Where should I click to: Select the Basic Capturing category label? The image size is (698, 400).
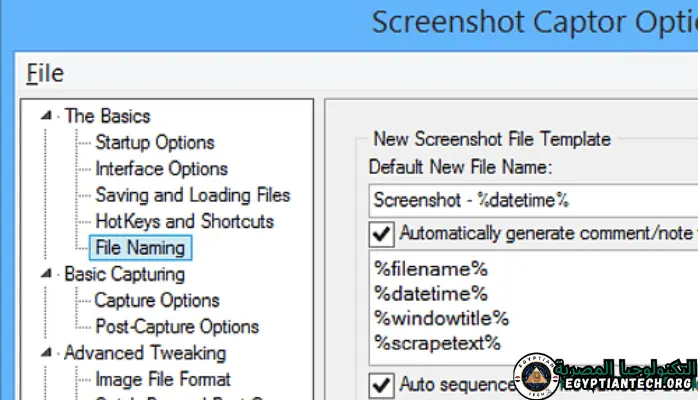pos(124,273)
